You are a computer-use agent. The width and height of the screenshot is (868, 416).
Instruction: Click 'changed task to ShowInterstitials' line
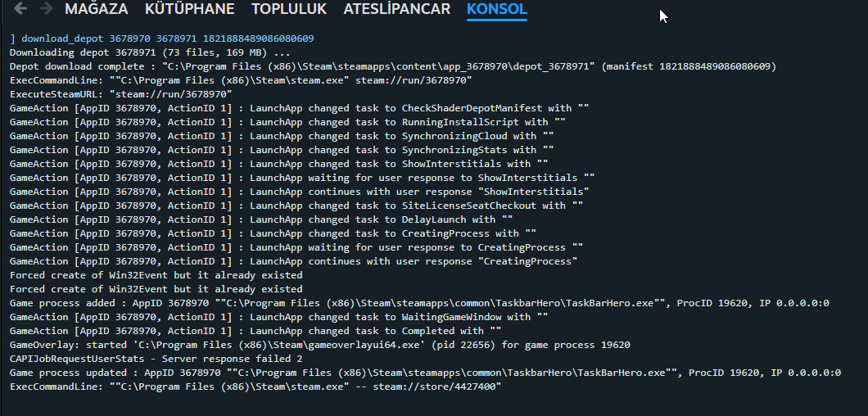(279, 164)
